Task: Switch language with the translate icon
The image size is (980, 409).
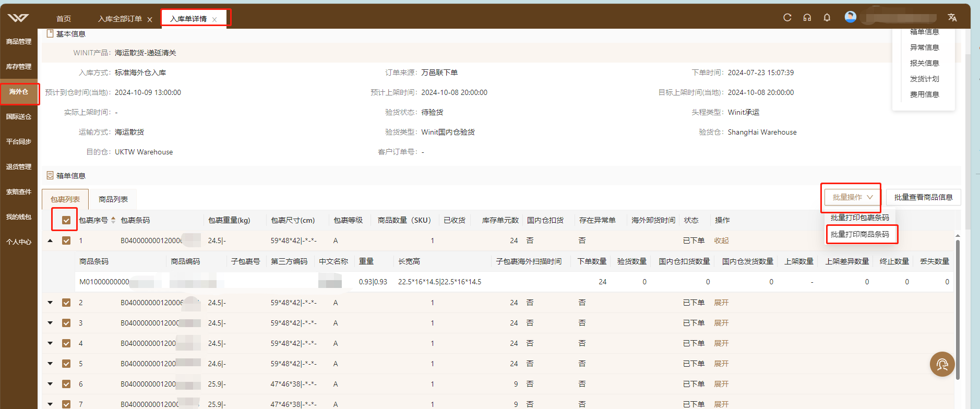Action: tap(952, 17)
